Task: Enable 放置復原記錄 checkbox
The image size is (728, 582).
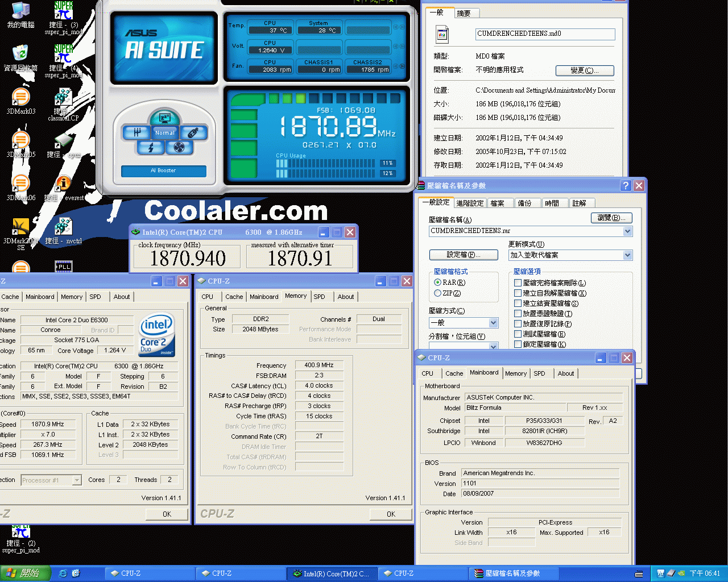Action: [518, 323]
